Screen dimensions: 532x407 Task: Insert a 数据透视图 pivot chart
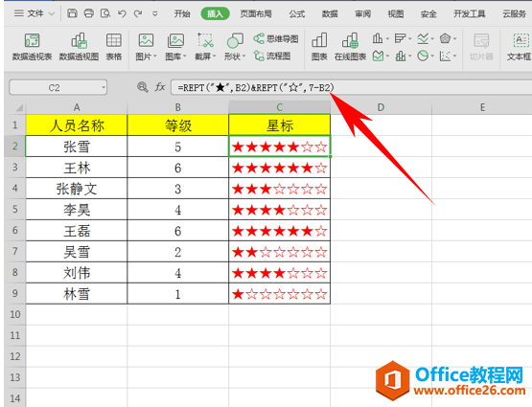(x=79, y=47)
